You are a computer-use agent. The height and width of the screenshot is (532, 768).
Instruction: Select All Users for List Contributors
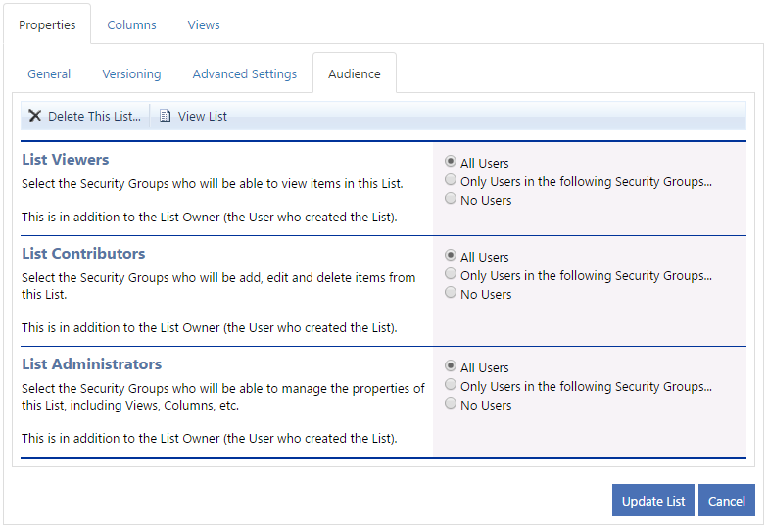(x=451, y=256)
